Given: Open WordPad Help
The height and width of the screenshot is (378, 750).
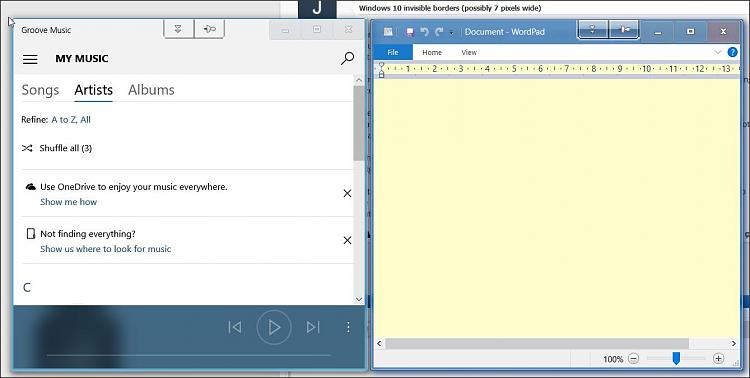Looking at the screenshot, I should coord(732,52).
